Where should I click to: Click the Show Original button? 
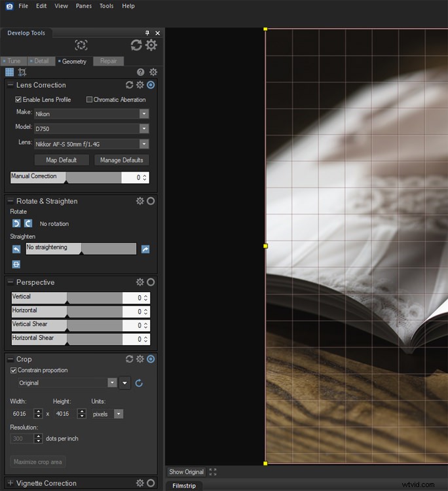click(187, 472)
